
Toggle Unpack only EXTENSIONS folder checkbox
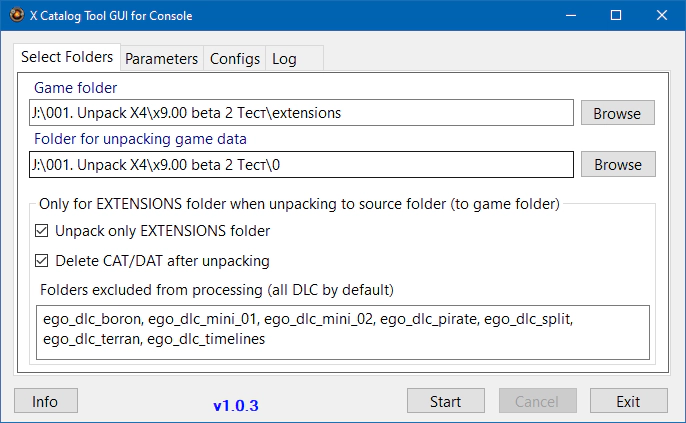pyautogui.click(x=42, y=231)
